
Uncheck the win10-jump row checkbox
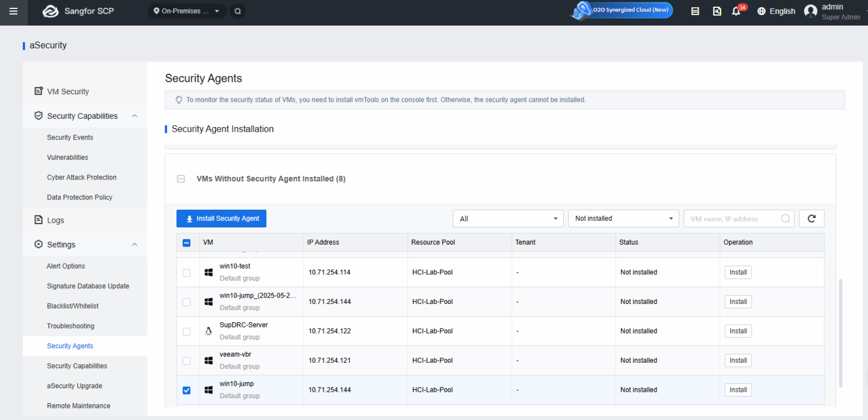187,390
